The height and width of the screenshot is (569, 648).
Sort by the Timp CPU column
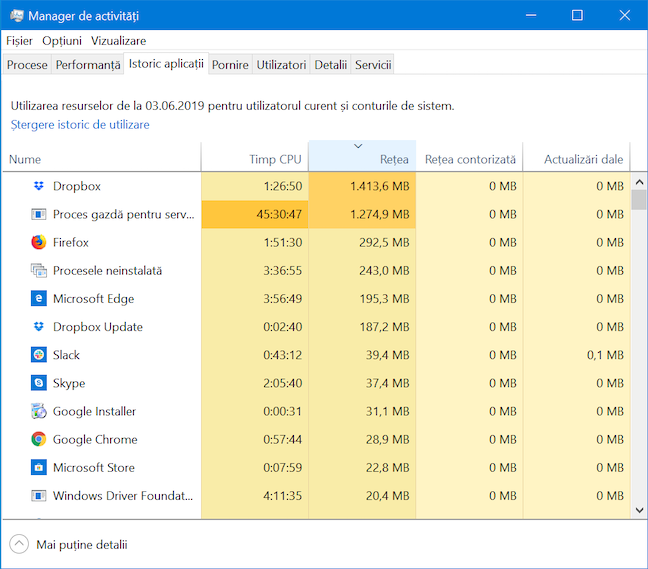[255, 159]
